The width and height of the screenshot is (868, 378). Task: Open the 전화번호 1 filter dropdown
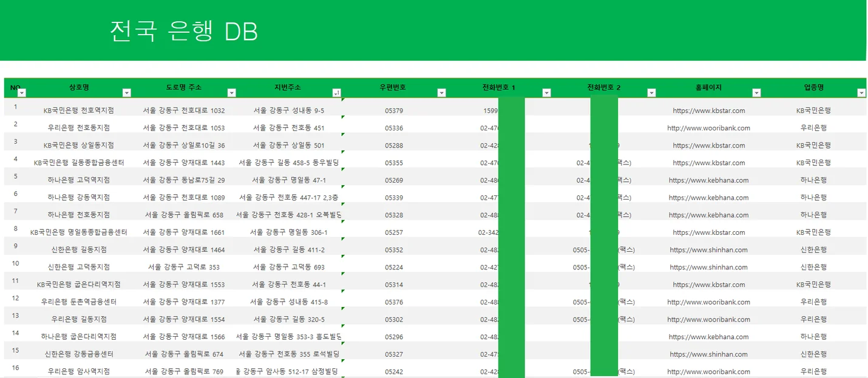546,93
